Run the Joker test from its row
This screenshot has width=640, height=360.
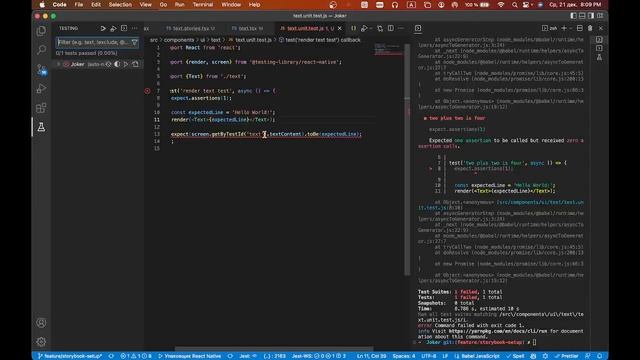click(x=126, y=64)
